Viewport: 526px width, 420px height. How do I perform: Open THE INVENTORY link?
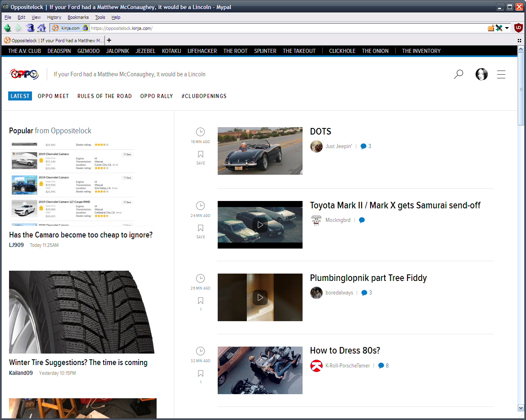[421, 51]
